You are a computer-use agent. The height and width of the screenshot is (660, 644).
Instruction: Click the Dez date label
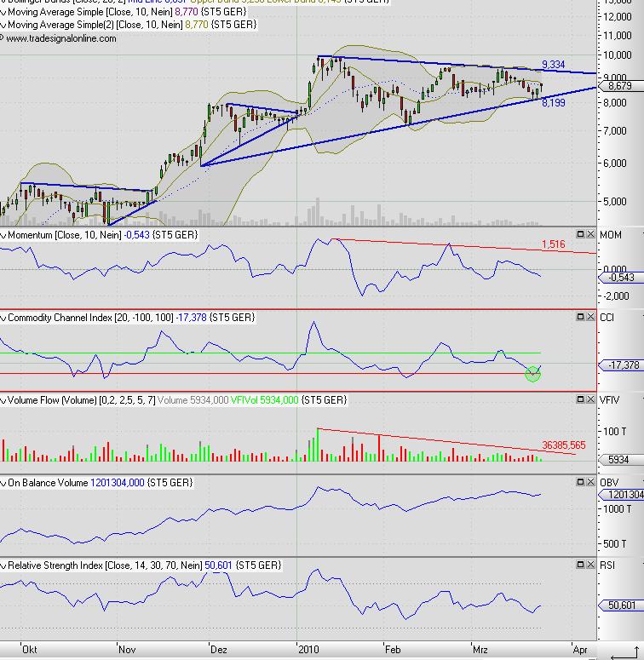click(218, 650)
